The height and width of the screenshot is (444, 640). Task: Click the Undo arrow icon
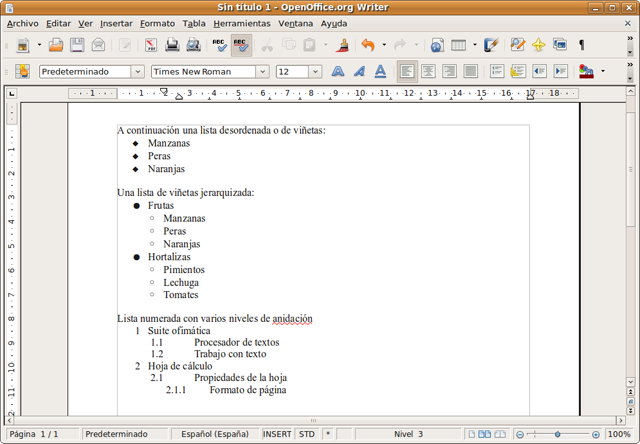[367, 45]
